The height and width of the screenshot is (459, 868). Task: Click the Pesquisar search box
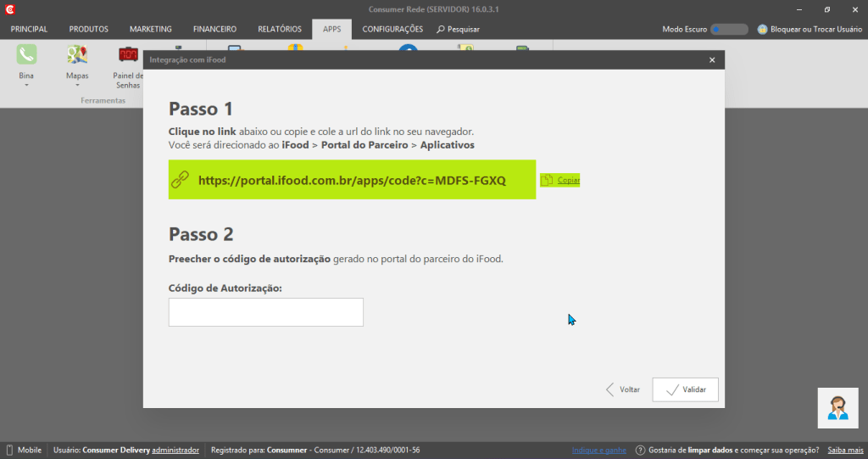(459, 30)
